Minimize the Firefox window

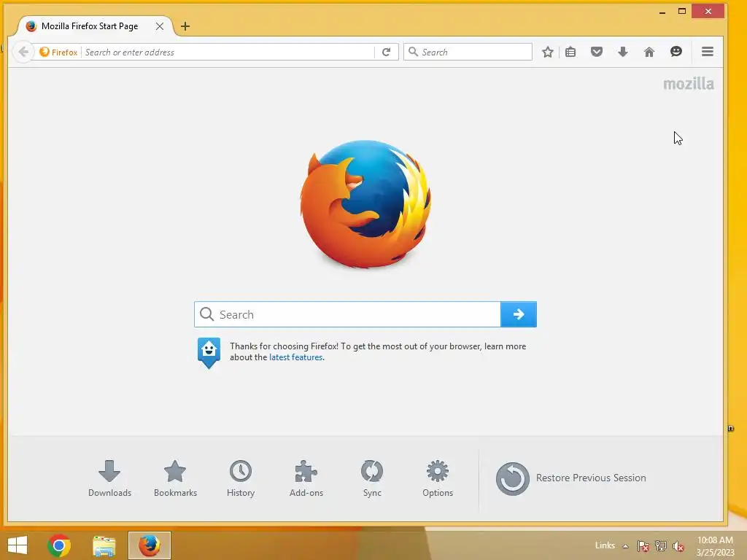click(662, 12)
